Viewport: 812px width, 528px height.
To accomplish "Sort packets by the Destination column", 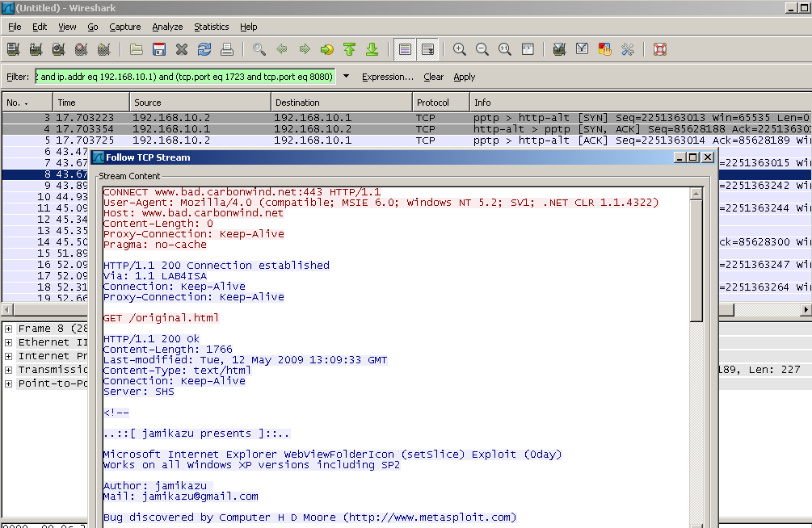I will pos(342,103).
